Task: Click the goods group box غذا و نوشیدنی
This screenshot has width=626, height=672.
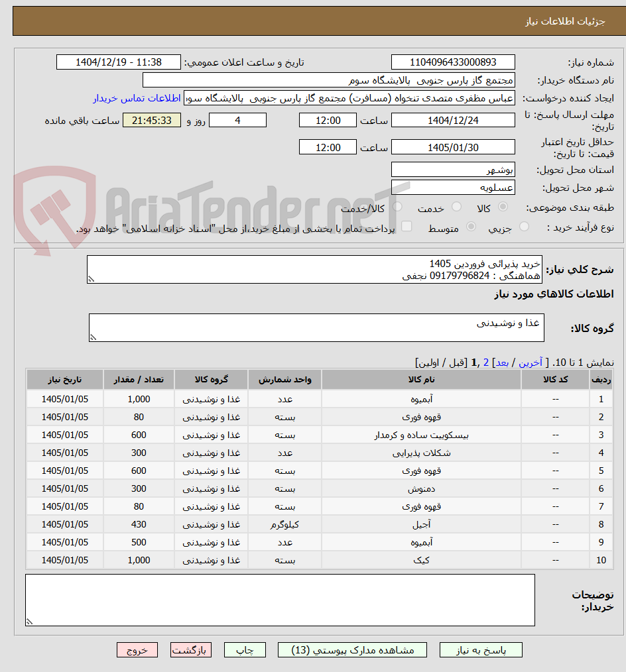Action: coord(316,328)
